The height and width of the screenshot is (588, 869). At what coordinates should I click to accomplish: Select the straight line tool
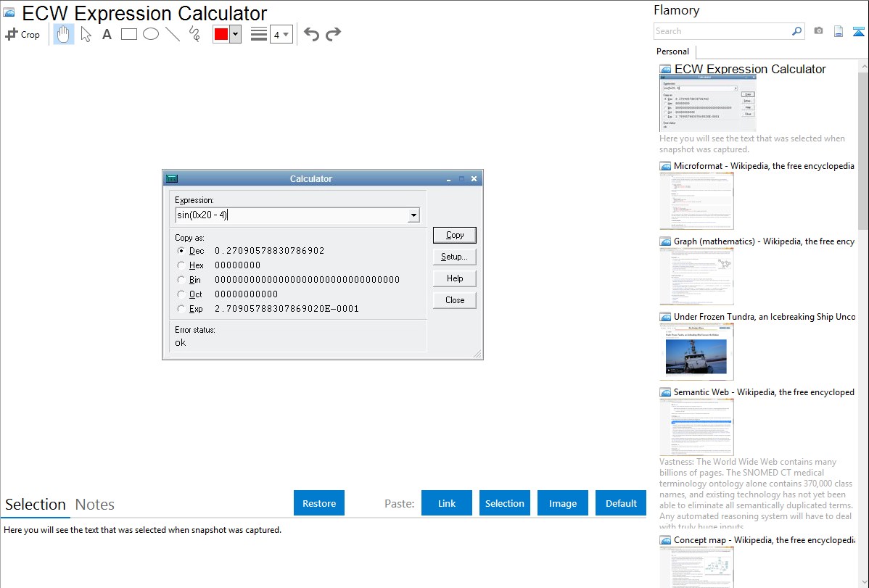173,34
